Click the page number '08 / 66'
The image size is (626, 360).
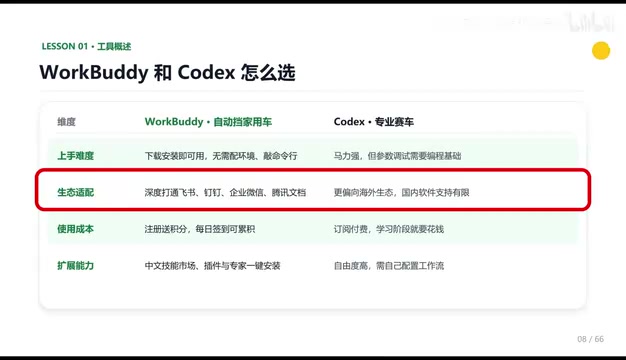(x=590, y=339)
